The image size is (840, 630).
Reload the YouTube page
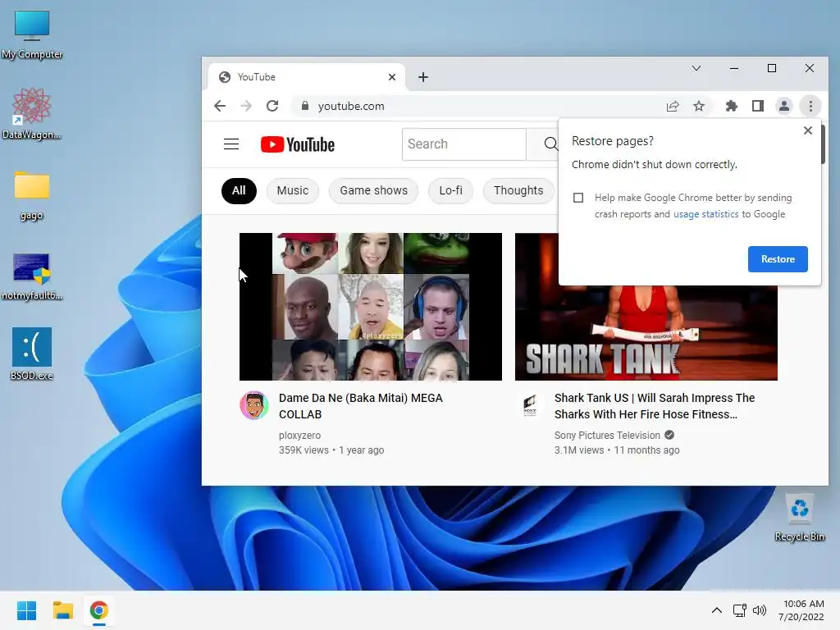click(x=272, y=106)
